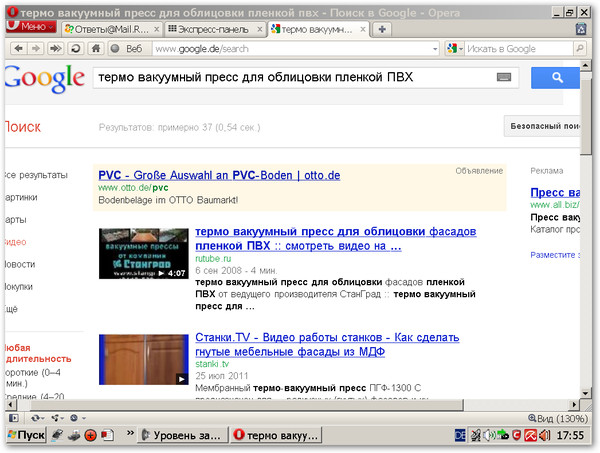Click the horizontal scrollbar left arrow
600x453 pixels.
[11, 404]
